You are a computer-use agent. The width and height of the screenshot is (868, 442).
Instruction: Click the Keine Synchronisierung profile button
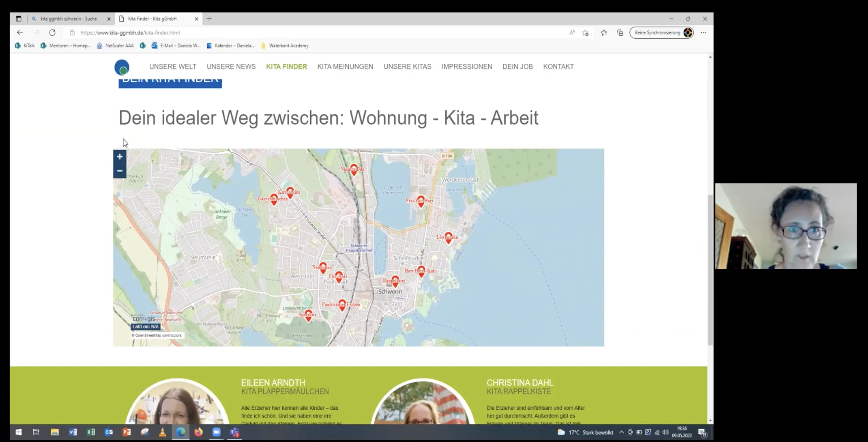pos(661,33)
